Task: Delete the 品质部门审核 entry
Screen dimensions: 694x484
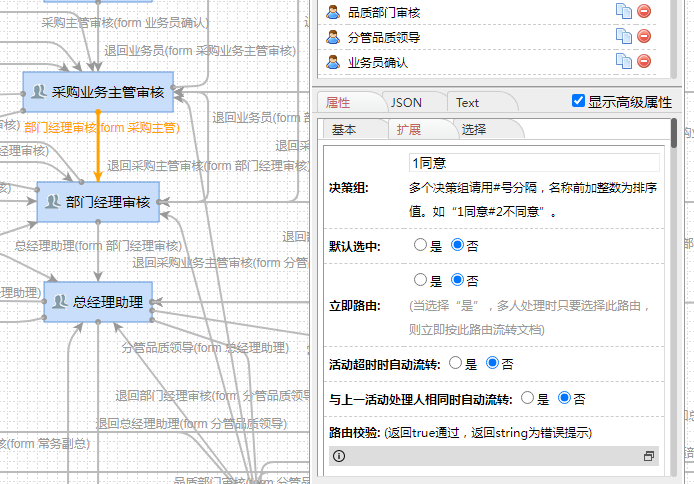Action: click(644, 11)
